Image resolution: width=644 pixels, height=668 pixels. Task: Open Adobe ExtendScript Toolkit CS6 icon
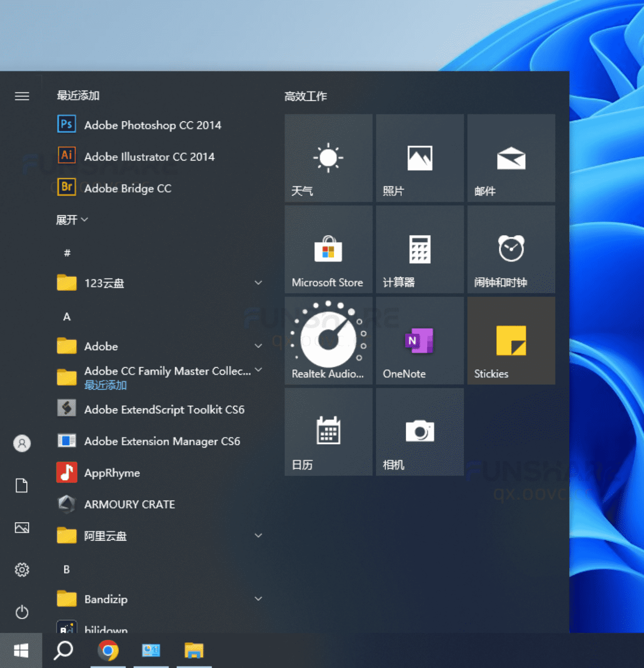(67, 409)
